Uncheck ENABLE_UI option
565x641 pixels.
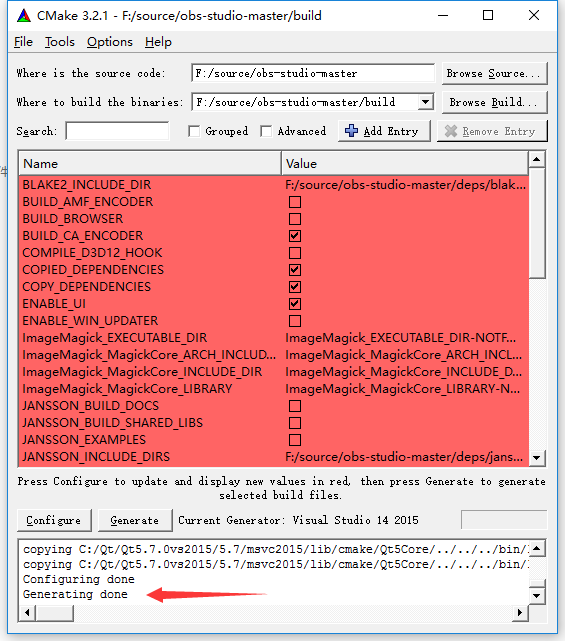[295, 304]
